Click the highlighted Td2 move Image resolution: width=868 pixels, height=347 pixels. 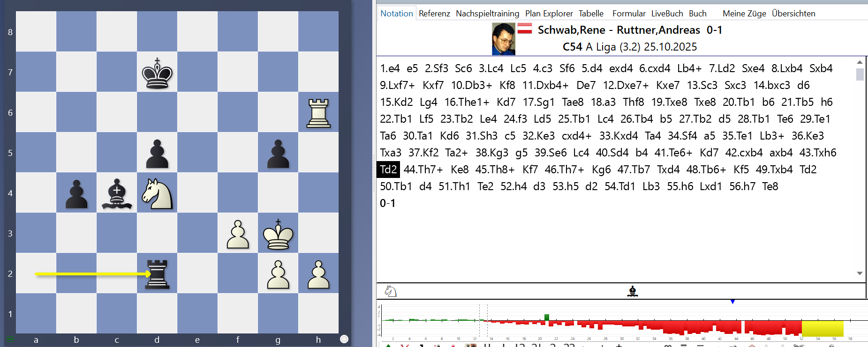click(x=388, y=170)
